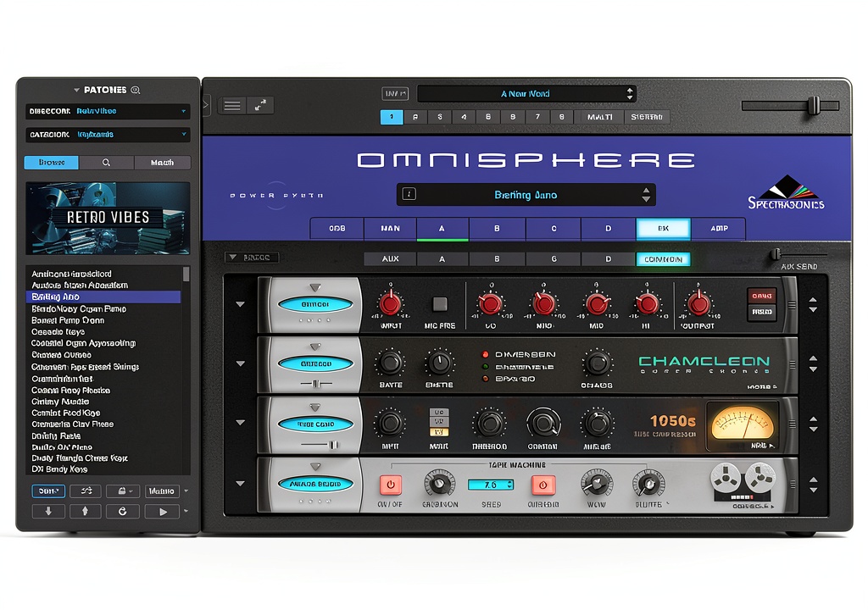Expand the left triangle of the Chameleon rack slot
Screen dimensions: 868x610
240,363
